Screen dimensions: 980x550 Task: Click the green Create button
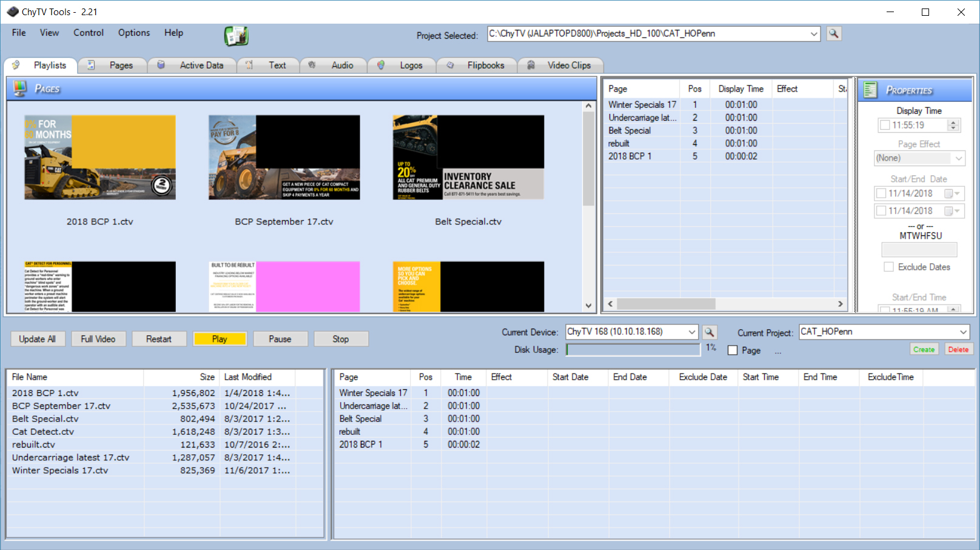[x=924, y=349]
